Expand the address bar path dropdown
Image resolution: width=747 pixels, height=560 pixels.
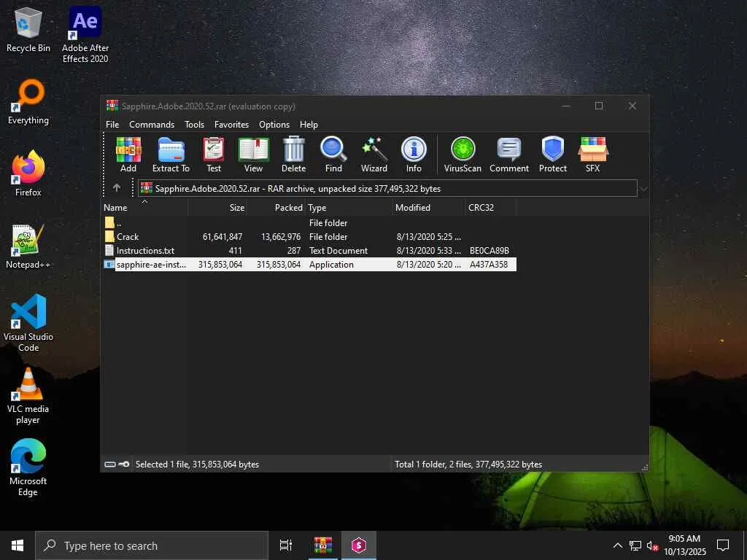[x=643, y=189]
